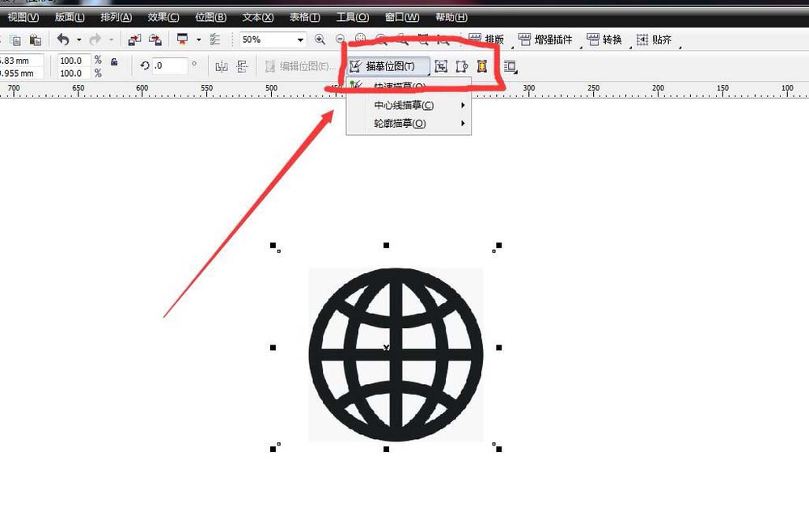This screenshot has height=532, width=809.
Task: Click the lower 100.0 scale percentage field
Action: [x=74, y=74]
